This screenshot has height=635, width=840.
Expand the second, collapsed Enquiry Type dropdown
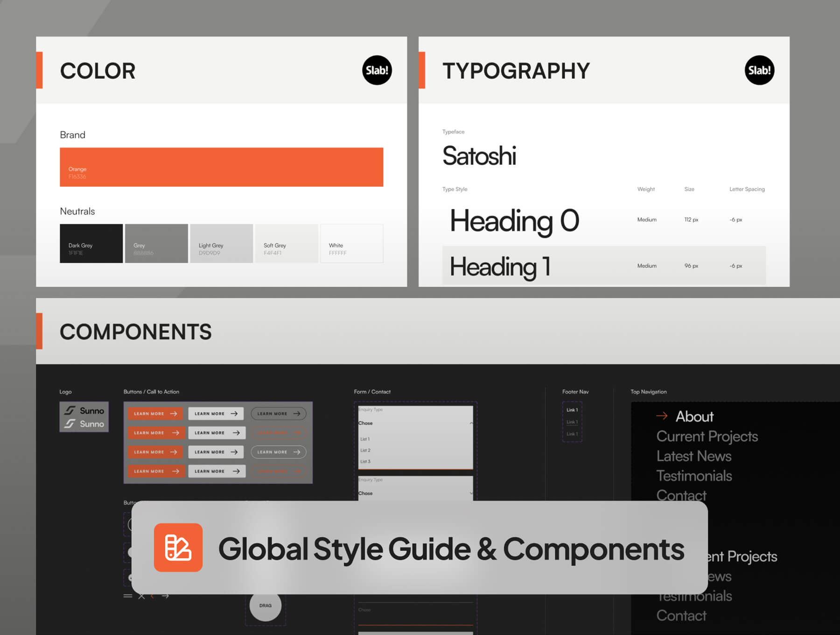click(x=471, y=493)
